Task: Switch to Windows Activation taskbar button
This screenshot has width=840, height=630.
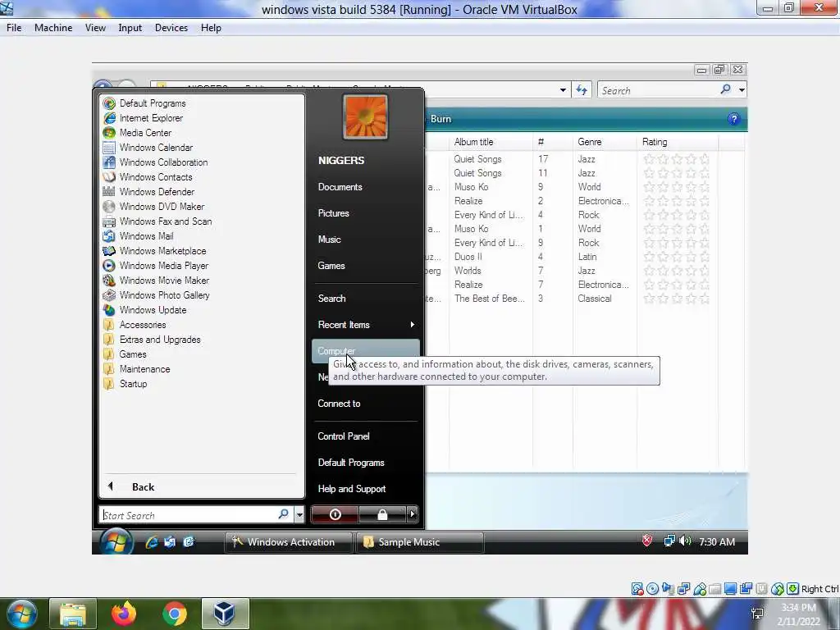Action: [x=288, y=542]
